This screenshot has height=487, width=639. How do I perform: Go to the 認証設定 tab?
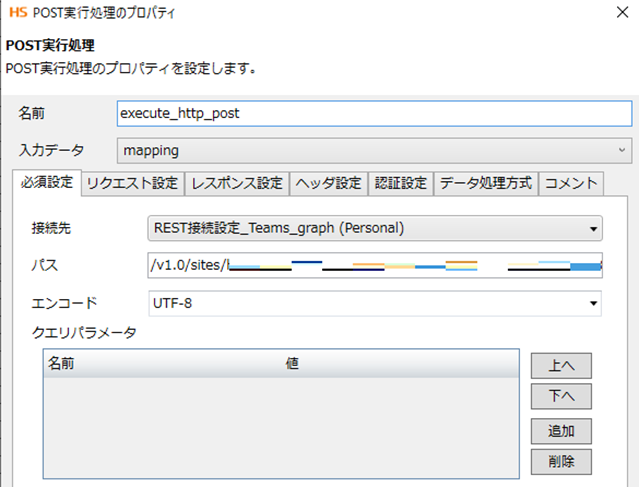tap(401, 183)
